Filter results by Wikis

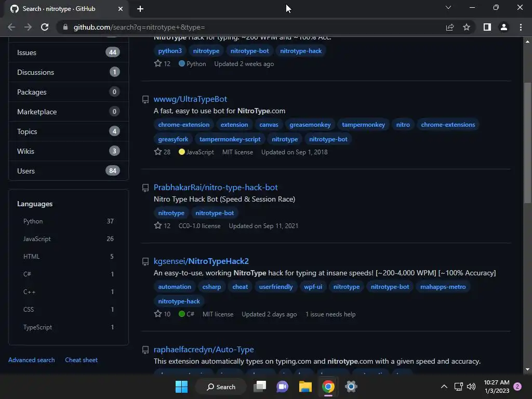click(x=68, y=151)
